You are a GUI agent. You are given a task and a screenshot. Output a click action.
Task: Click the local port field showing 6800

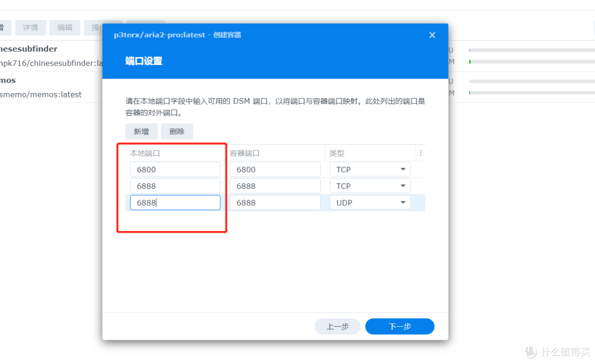[x=175, y=169]
